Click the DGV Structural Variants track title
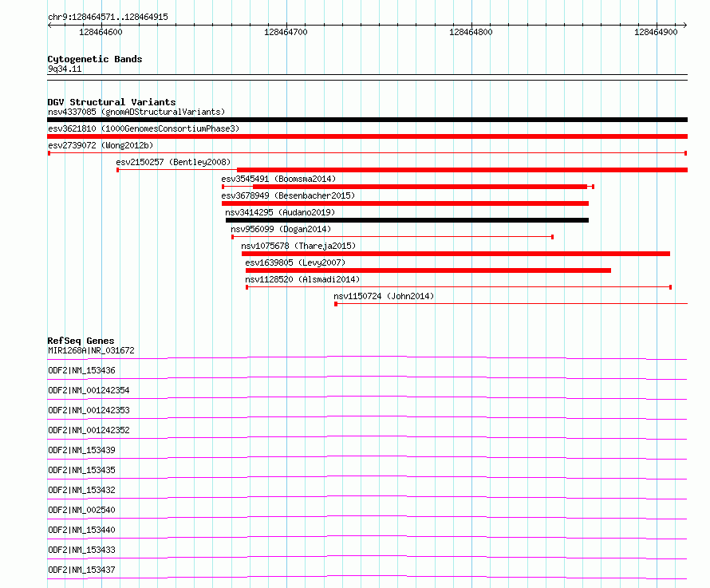710x588 pixels. 112,102
